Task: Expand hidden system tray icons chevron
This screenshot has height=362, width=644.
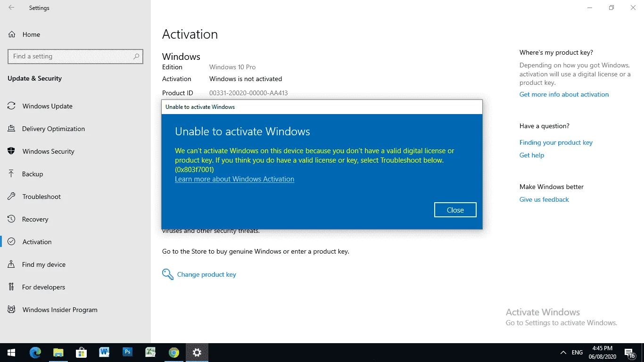Action: [563, 353]
